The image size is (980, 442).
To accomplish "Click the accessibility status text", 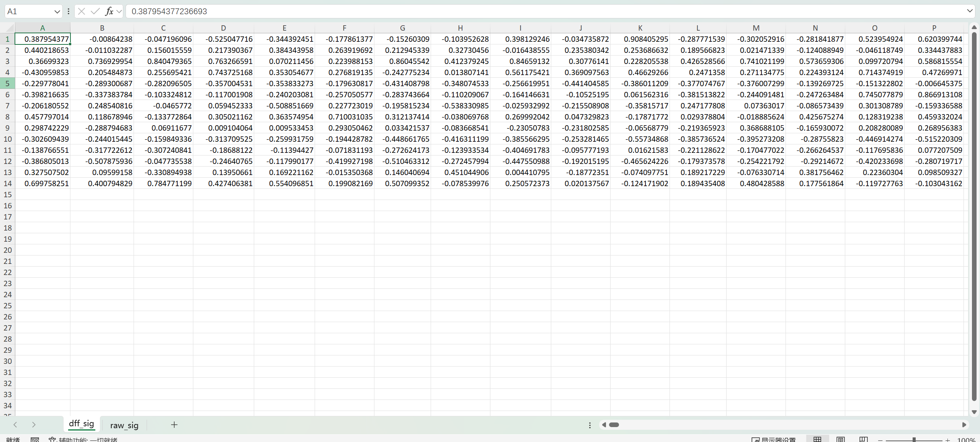I will click(x=83, y=439).
